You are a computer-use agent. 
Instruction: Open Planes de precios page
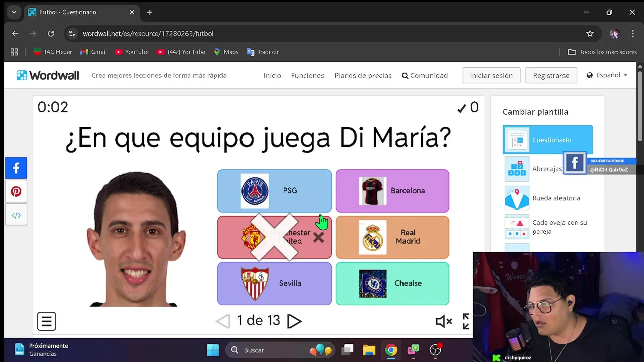(363, 75)
